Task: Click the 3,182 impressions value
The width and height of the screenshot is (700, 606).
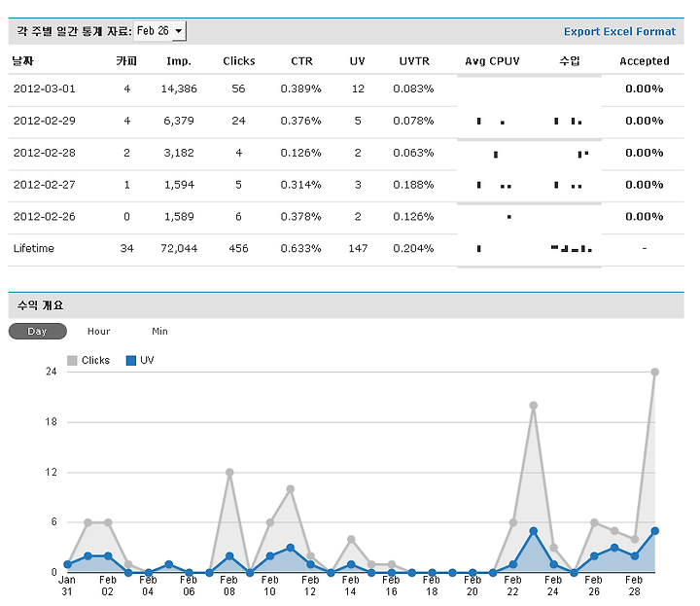Action: pos(179,153)
